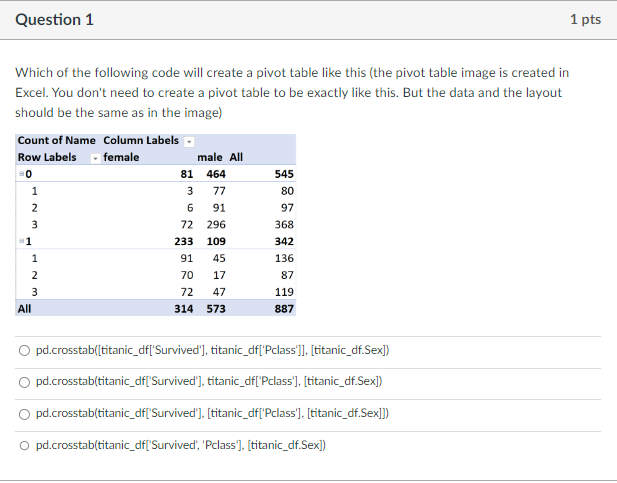Click the male total cell 573
This screenshot has height=483, width=617.
(216, 309)
